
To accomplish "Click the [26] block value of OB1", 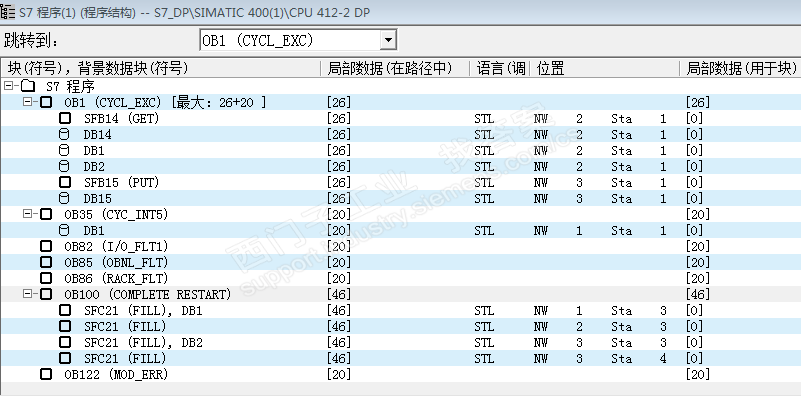I will [x=697, y=102].
